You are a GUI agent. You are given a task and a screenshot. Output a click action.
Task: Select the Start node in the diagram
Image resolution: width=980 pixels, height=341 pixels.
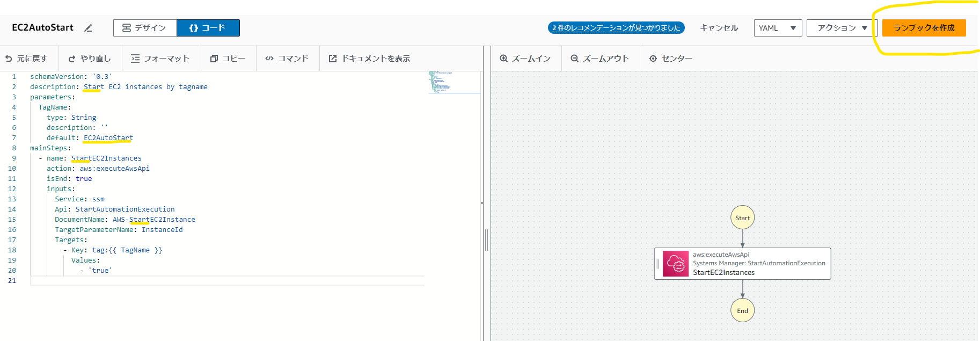click(743, 217)
